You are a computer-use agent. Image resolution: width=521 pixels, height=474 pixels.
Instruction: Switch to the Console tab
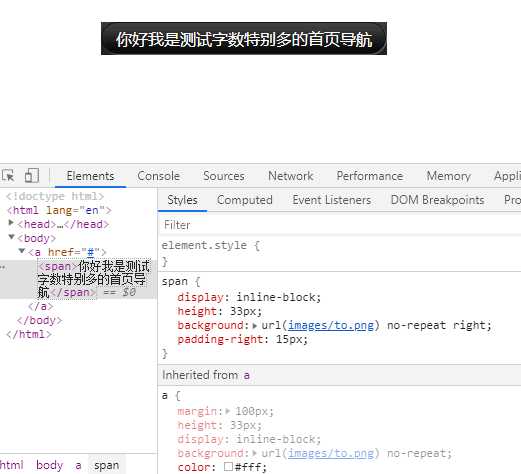tap(159, 176)
